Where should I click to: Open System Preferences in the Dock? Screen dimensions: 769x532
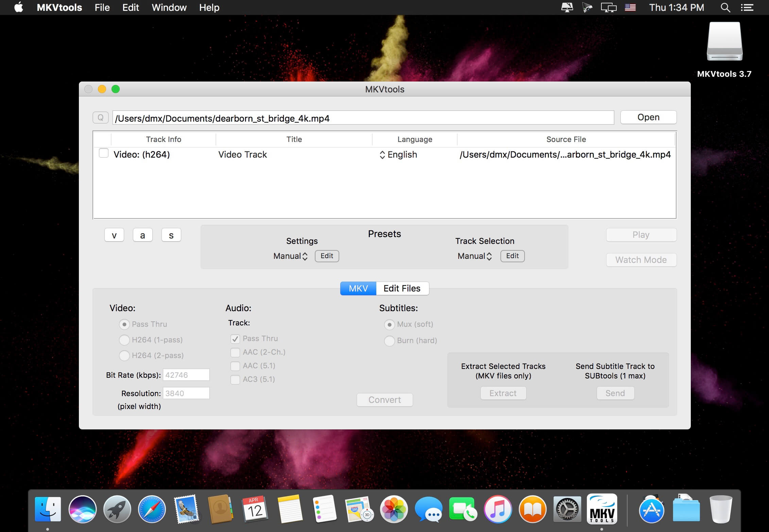[x=567, y=510]
